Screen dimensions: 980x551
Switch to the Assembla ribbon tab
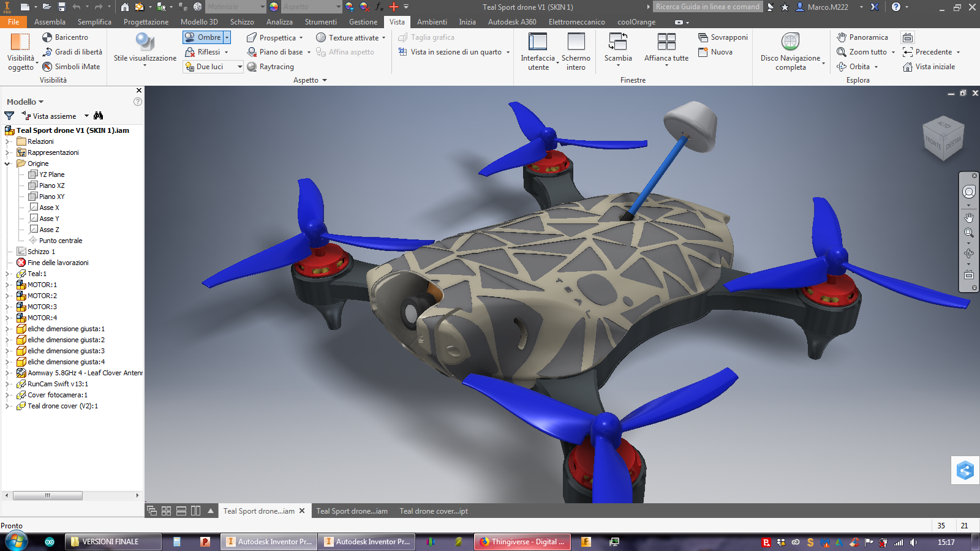pyautogui.click(x=50, y=22)
